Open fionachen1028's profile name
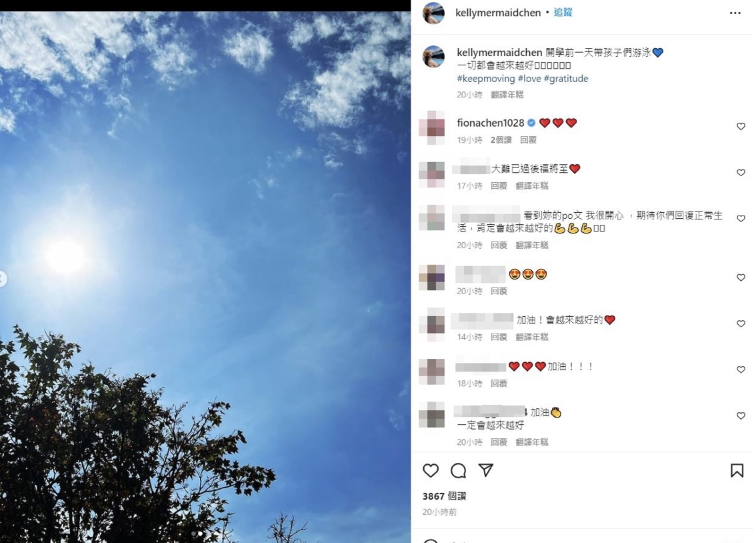This screenshot has height=543, width=756. [x=491, y=123]
